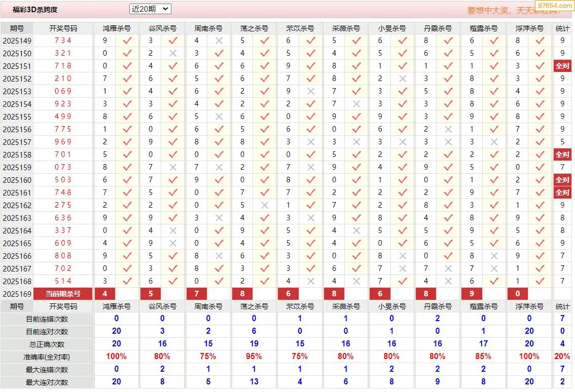The width and height of the screenshot is (575, 392).
Task: Select issue number 2025163
Action: tap(17, 218)
